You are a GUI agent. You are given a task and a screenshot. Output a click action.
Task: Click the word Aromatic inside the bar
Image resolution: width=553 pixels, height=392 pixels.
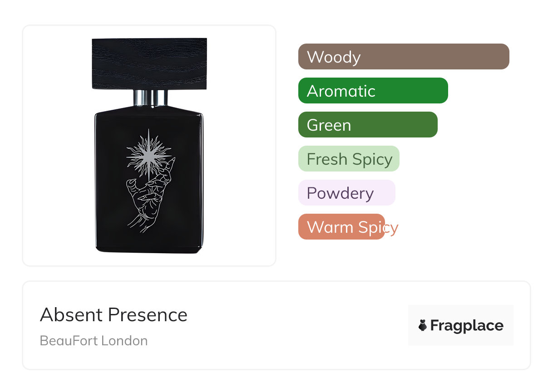(341, 91)
